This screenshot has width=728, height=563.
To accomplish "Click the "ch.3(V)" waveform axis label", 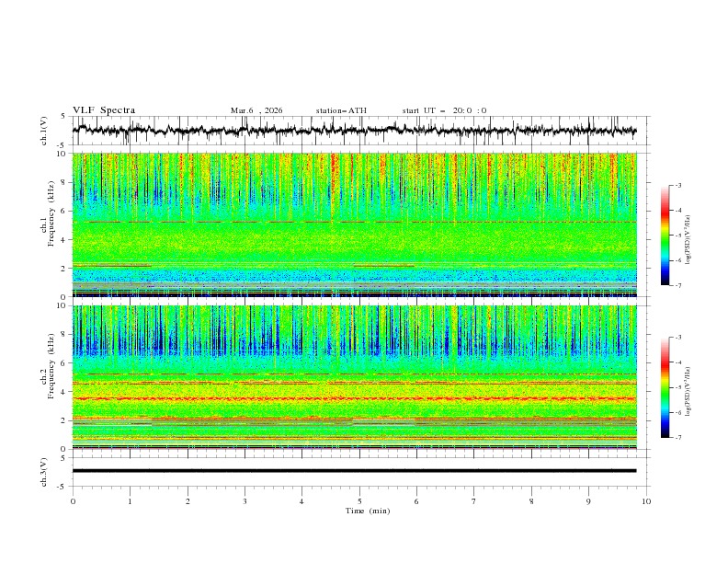I will (x=44, y=472).
